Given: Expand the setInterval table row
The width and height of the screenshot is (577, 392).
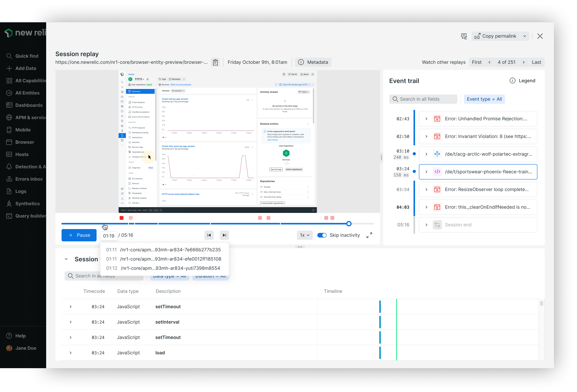Looking at the screenshot, I should coord(71,322).
